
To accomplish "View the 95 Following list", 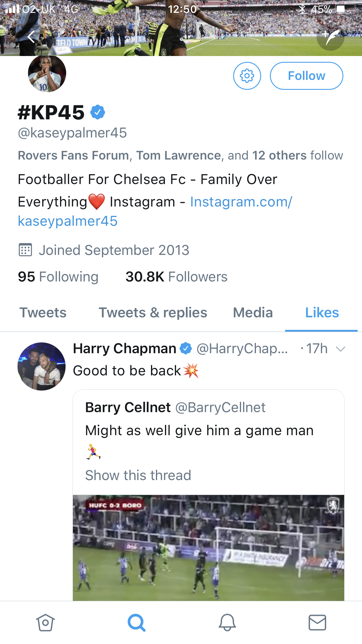I will [58, 276].
